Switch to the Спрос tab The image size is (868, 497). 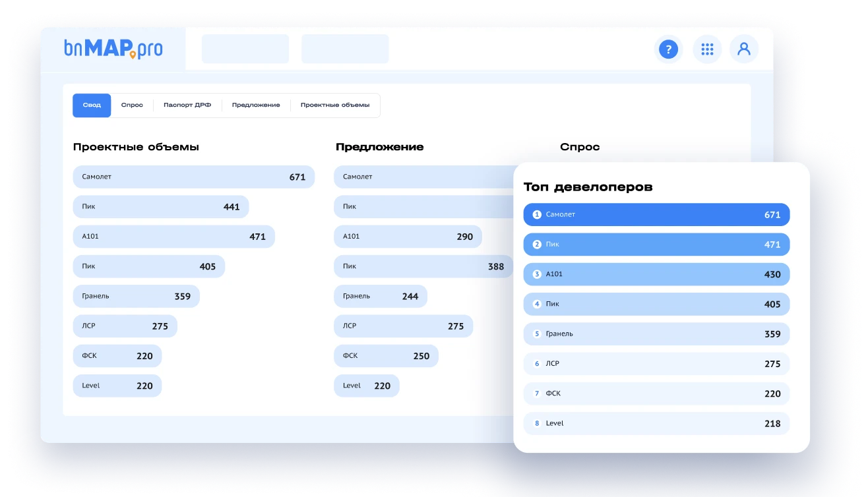point(132,105)
